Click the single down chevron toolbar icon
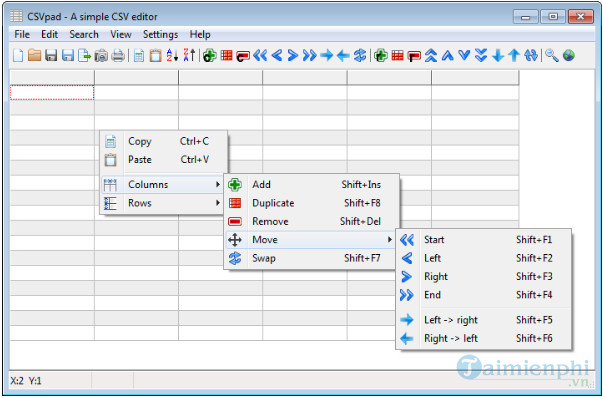The image size is (603, 398). [464, 55]
